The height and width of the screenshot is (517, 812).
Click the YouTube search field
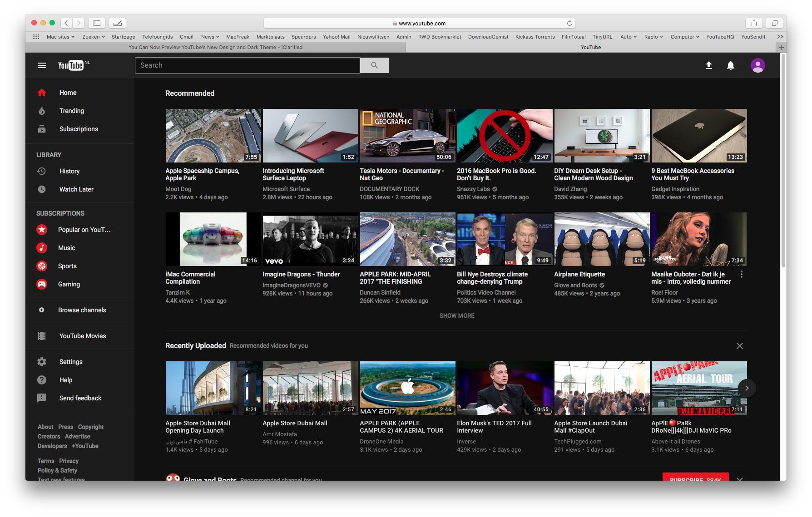pyautogui.click(x=248, y=65)
